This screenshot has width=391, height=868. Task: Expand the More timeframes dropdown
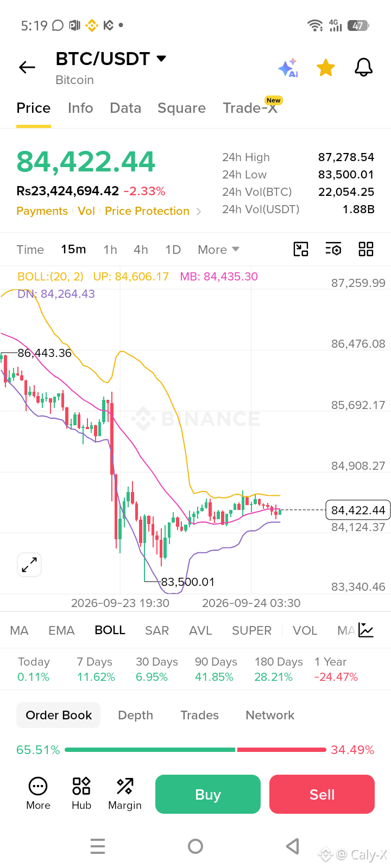tap(218, 250)
